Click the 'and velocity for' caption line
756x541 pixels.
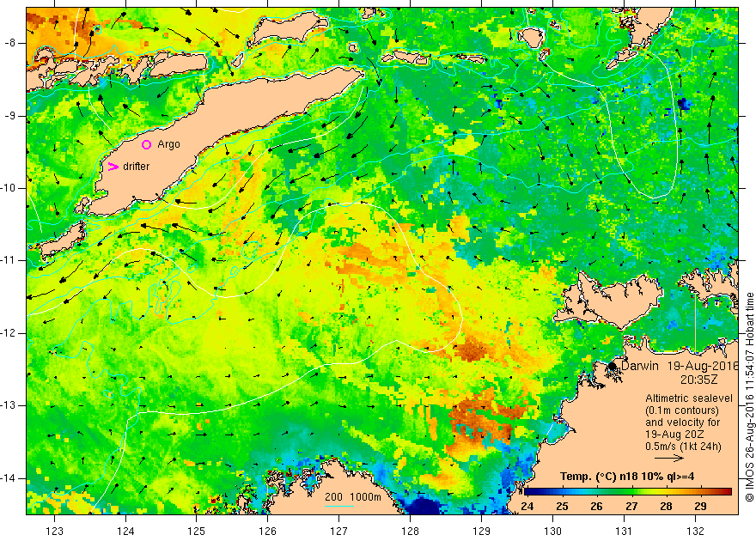click(x=683, y=422)
